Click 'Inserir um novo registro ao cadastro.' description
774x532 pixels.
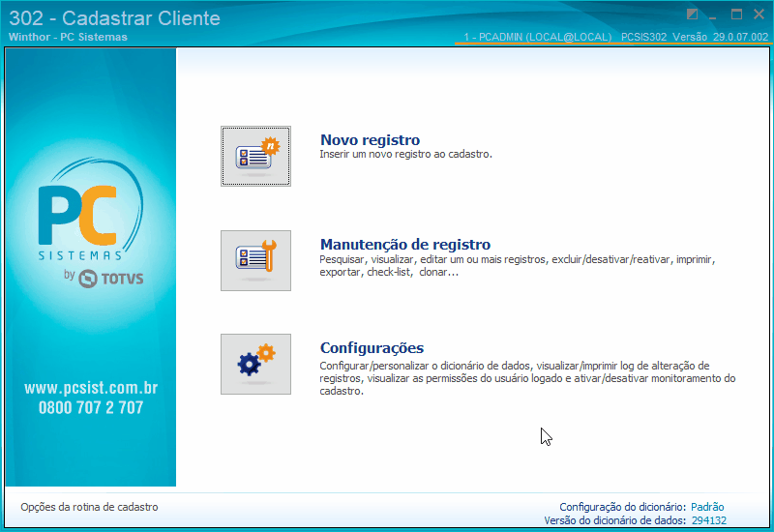[405, 154]
